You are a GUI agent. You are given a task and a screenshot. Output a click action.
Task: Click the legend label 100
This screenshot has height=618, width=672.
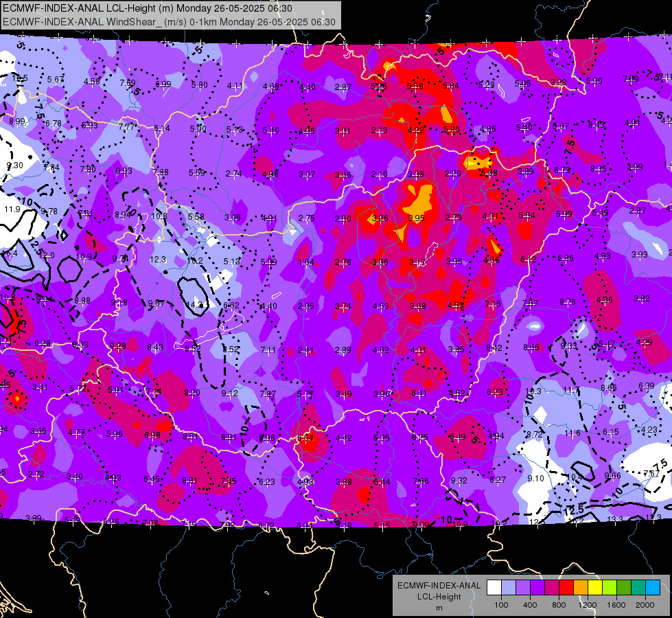[501, 605]
